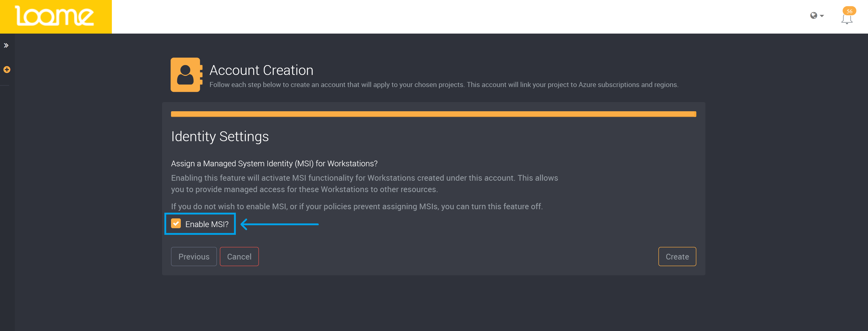Uncheck the Enable MSI checkbox
Viewport: 868px width, 331px height.
[176, 223]
